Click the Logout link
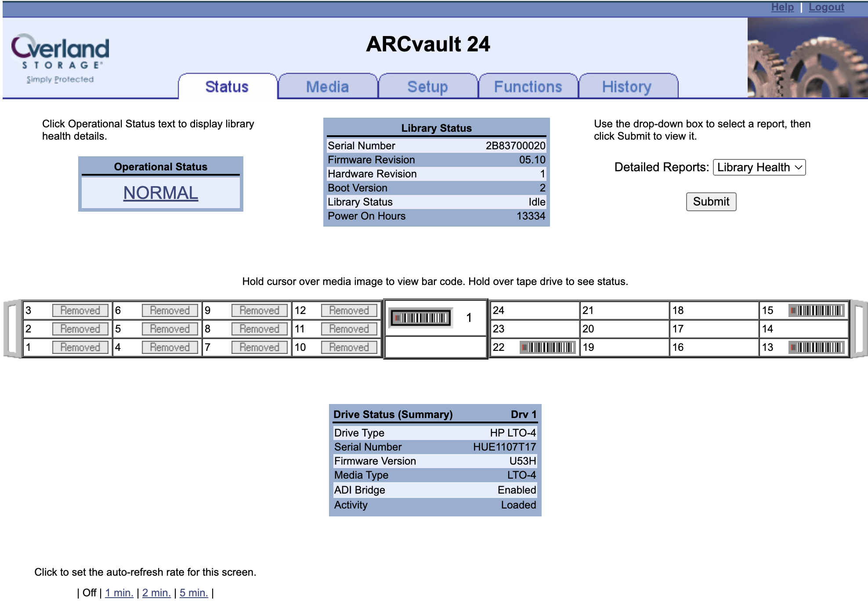Screen dimensions: 868x606 [826, 7]
